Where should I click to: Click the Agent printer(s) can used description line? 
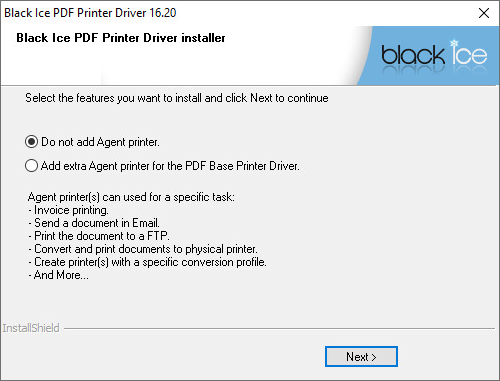(131, 197)
